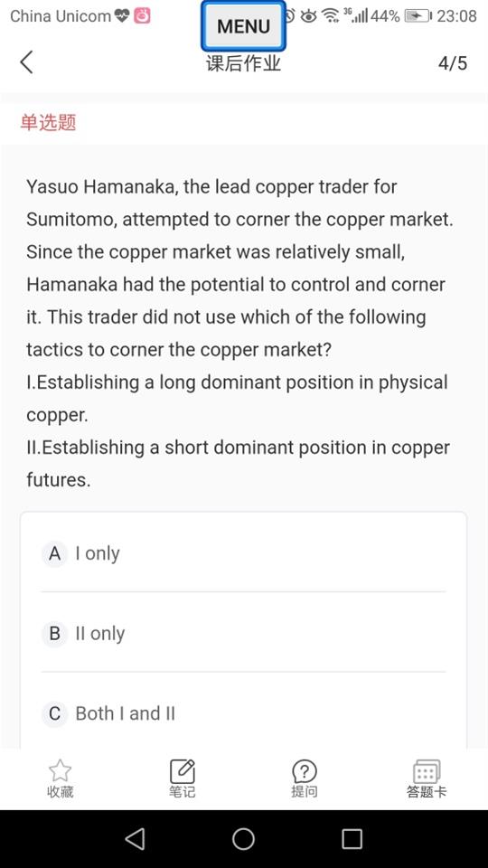Tap Android recent apps square icon
This screenshot has width=488, height=868.
pyautogui.click(x=352, y=839)
